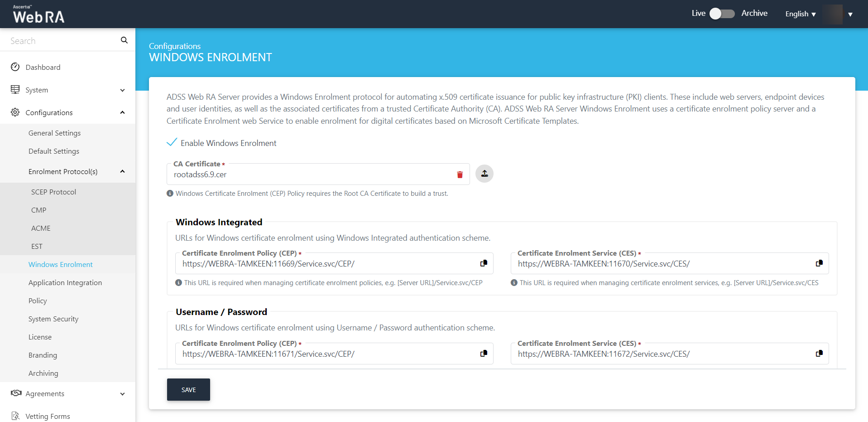The width and height of the screenshot is (868, 422).
Task: Open Vetting Forms link in sidebar
Action: coord(48,416)
